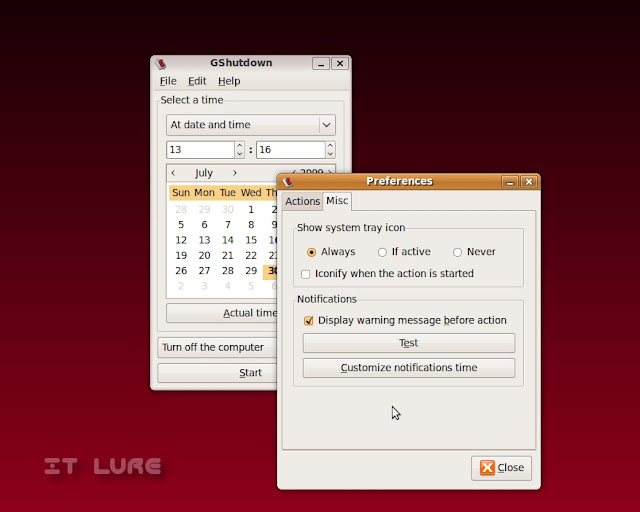This screenshot has height=512, width=640.
Task: Select July 8 in the calendar
Action: pos(251,225)
